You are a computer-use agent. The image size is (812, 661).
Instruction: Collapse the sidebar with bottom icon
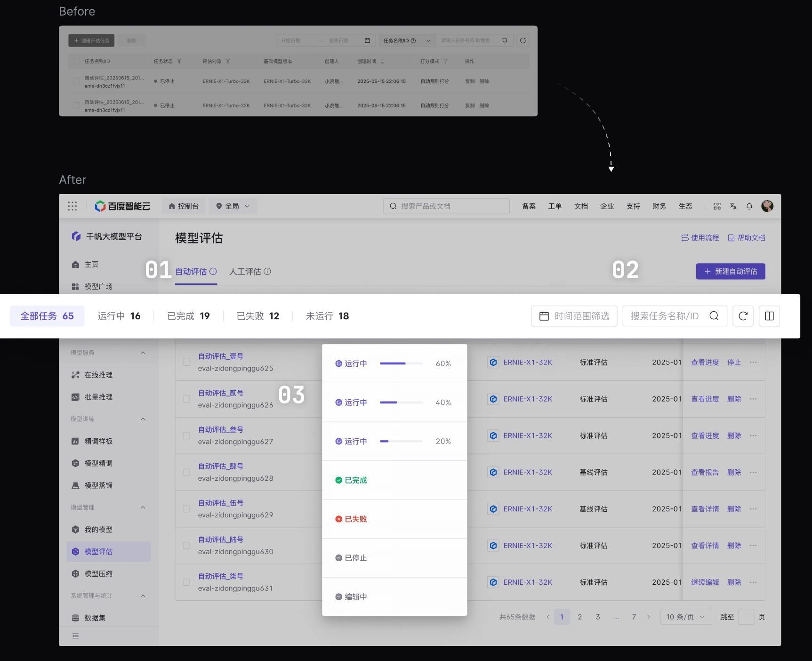click(x=75, y=636)
